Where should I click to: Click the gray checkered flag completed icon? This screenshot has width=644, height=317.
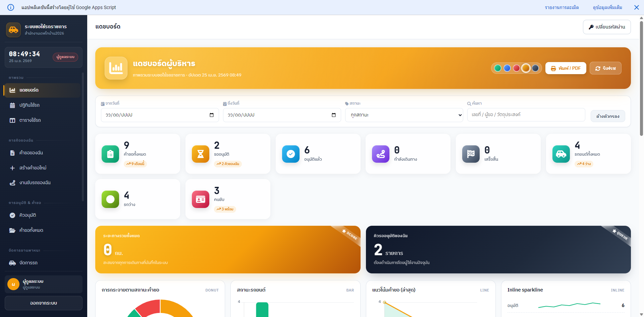click(x=471, y=154)
